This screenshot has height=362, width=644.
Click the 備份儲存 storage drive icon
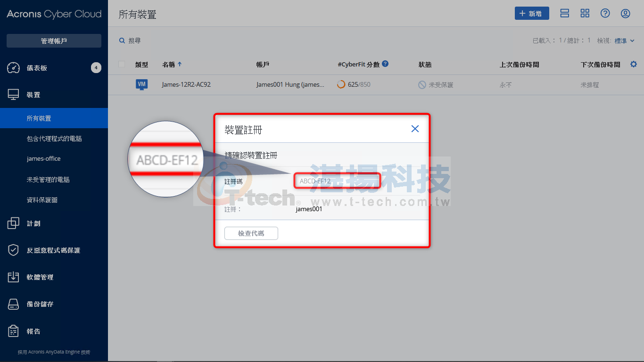[13, 304]
